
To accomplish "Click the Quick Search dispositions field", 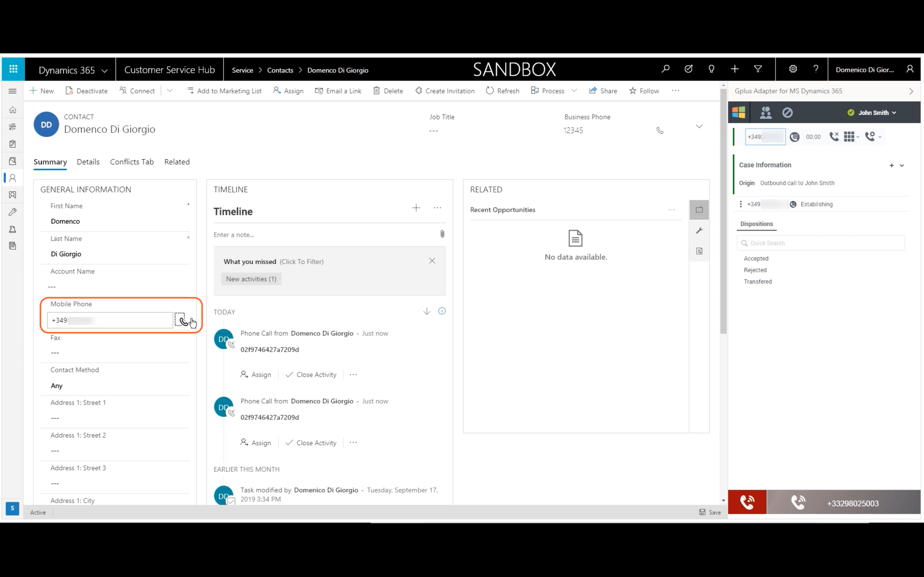I will [x=821, y=243].
